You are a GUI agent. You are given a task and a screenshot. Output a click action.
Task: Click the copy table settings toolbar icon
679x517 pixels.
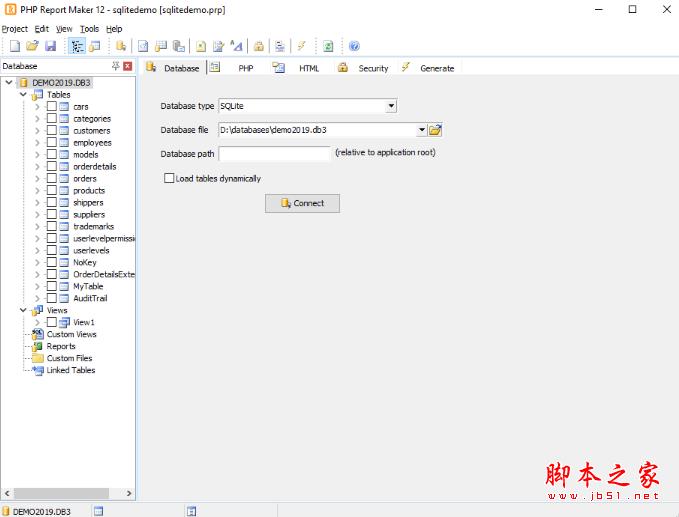pos(179,46)
